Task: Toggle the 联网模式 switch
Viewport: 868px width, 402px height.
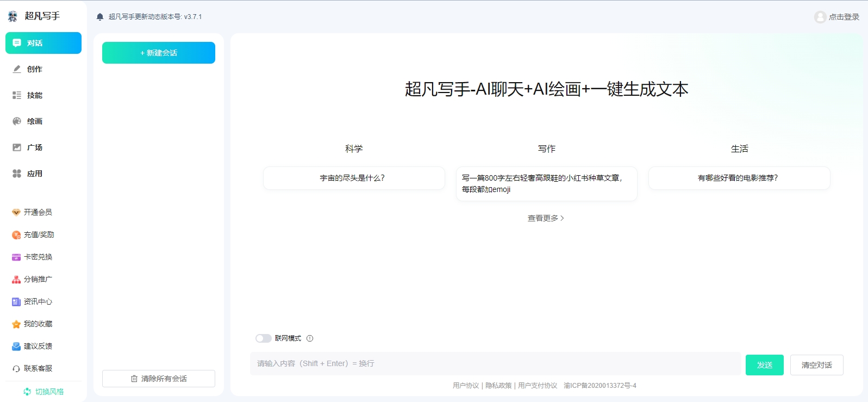Action: 264,338
